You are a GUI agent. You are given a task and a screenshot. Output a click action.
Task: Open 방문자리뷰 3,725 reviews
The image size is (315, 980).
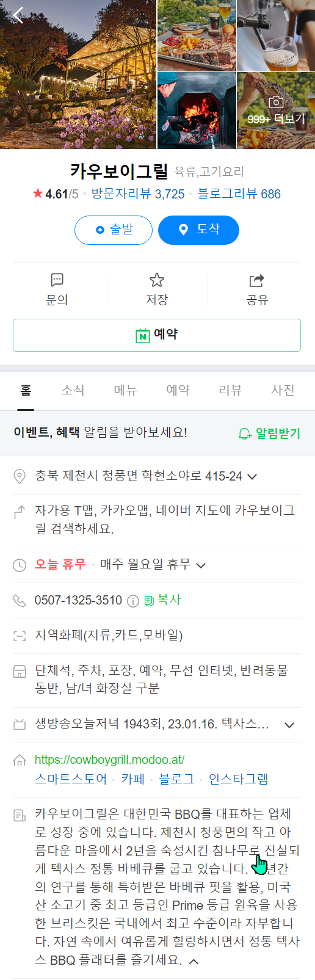coord(138,194)
